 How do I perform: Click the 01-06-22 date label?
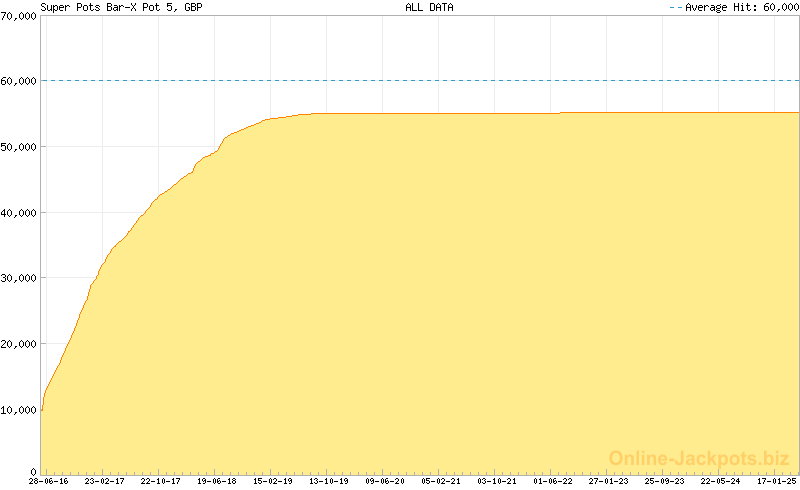click(553, 481)
